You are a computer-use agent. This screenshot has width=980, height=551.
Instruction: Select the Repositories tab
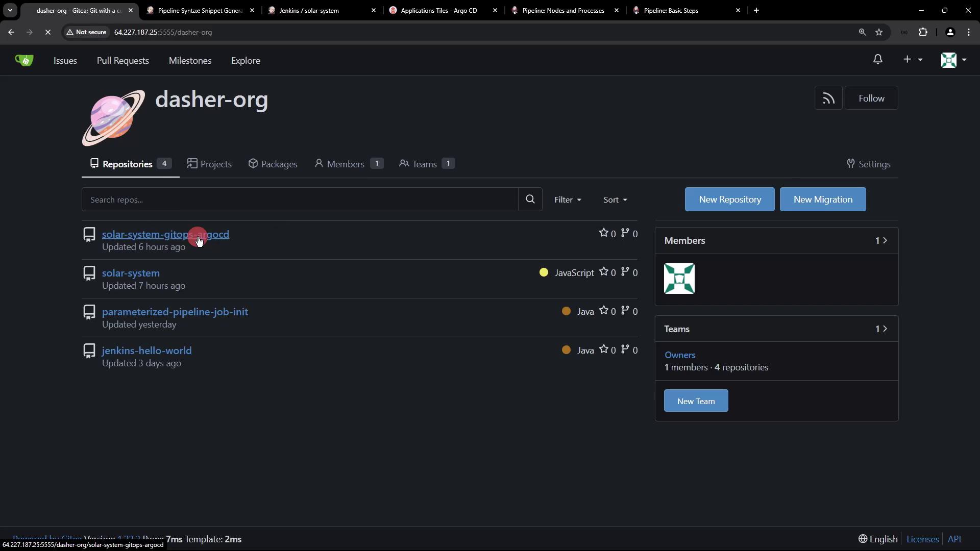(x=131, y=164)
